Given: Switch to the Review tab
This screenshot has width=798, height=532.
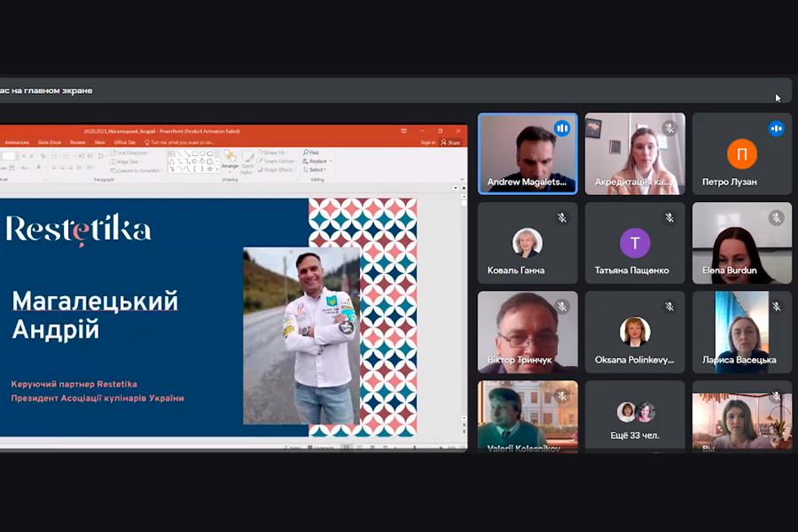Looking at the screenshot, I should coord(78,143).
